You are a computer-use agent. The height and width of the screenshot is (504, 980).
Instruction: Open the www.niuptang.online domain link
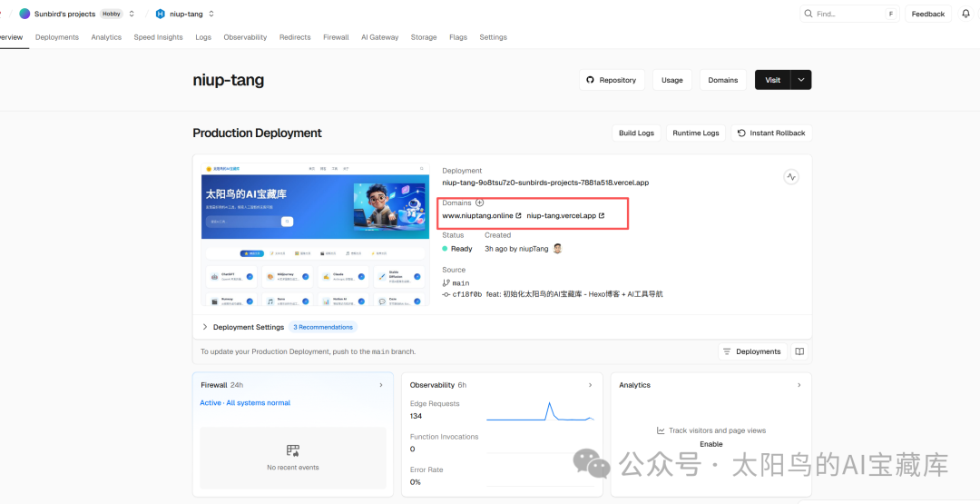coord(477,216)
